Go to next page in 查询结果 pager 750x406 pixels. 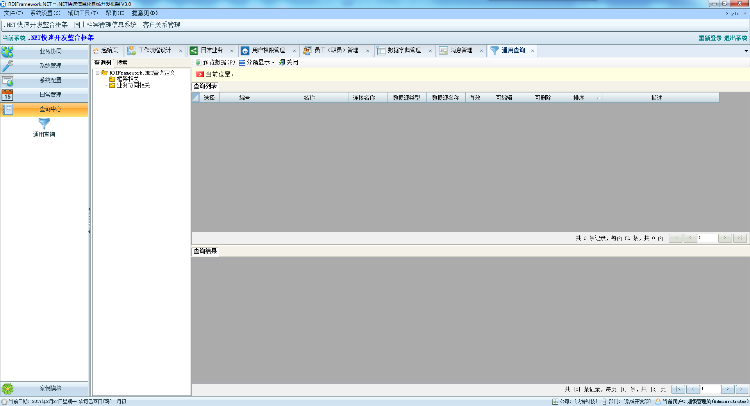(727, 389)
